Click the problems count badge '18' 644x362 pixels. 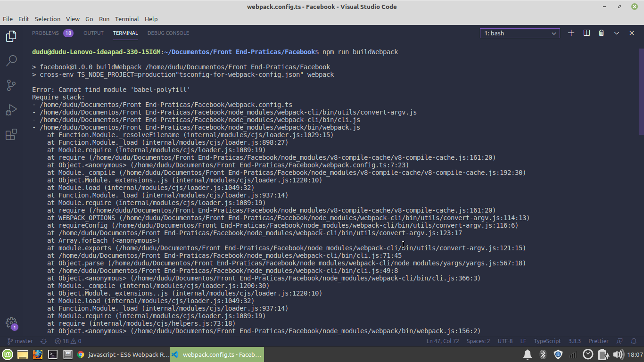68,33
